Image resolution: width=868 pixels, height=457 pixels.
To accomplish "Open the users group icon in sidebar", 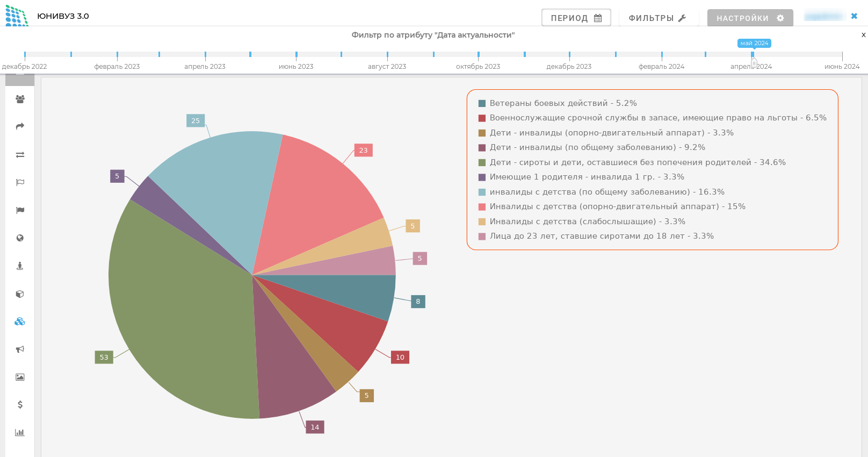I will (20, 99).
